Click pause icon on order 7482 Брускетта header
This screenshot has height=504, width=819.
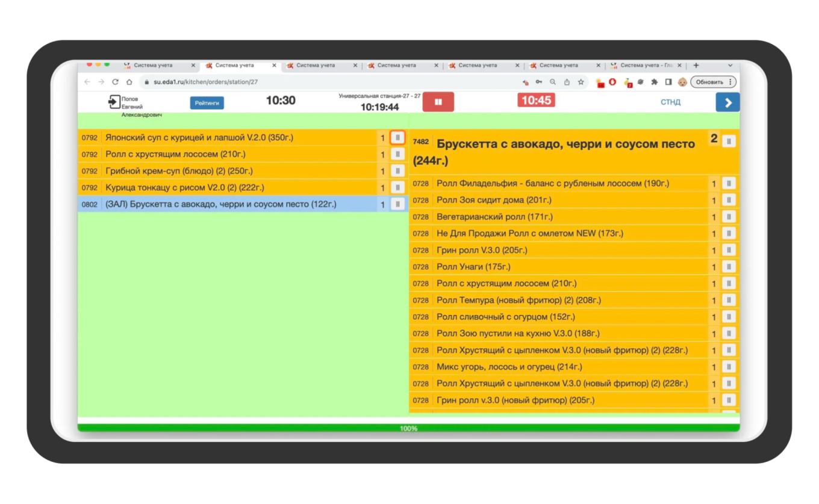click(x=729, y=142)
